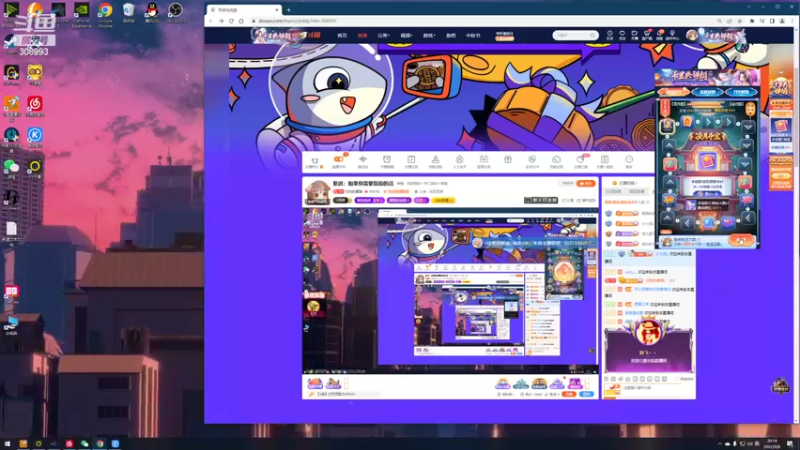Select first tab in chat panel
Viewport: 800px width, 450px height.
(x=613, y=191)
